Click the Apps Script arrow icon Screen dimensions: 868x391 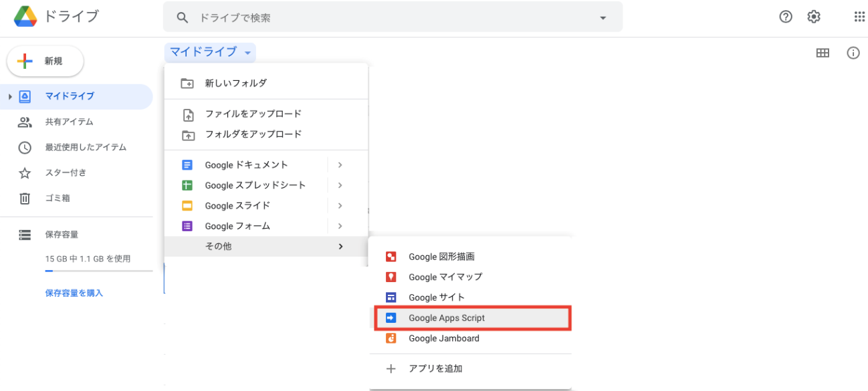pyautogui.click(x=391, y=318)
